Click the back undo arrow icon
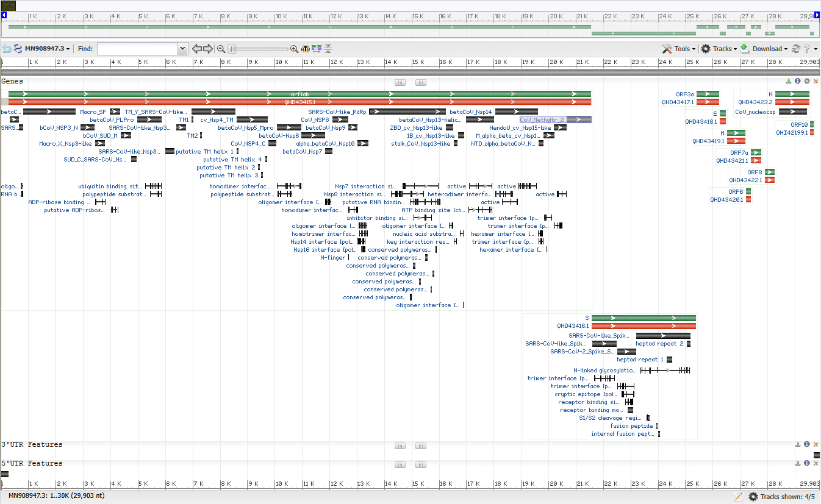 pos(7,49)
